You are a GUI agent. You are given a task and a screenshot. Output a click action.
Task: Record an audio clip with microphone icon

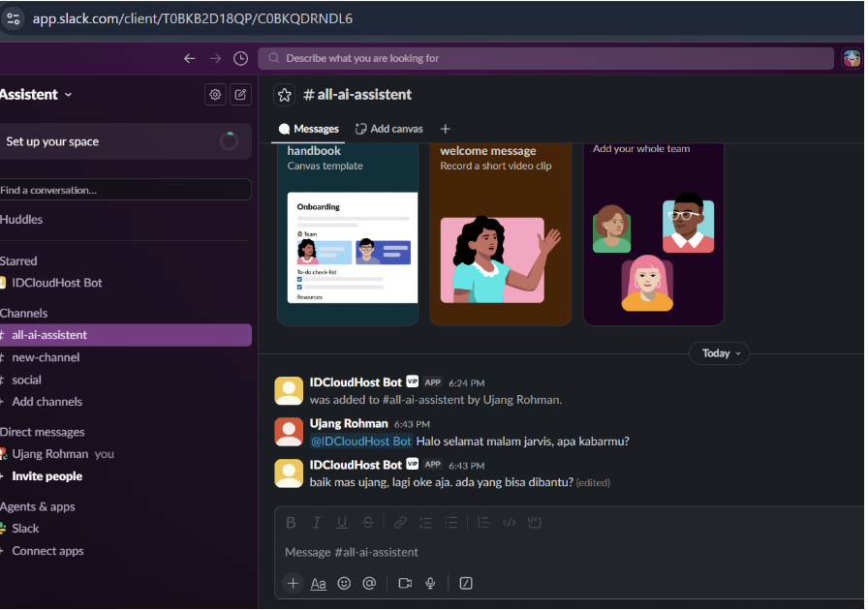(x=430, y=583)
